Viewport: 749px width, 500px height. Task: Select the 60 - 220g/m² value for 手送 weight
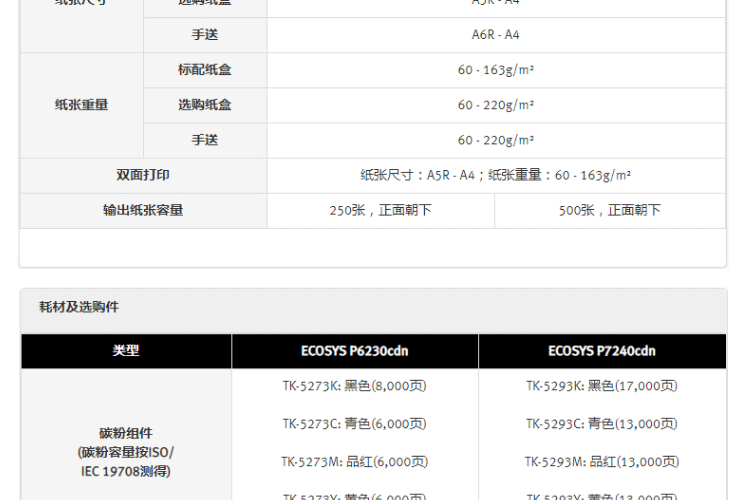[x=495, y=140]
